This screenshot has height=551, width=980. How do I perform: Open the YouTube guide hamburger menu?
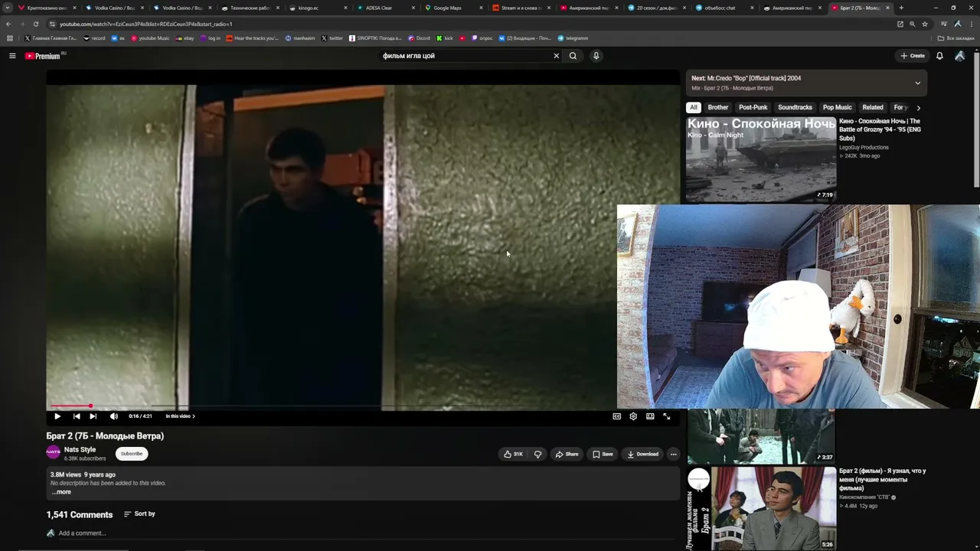tap(12, 56)
